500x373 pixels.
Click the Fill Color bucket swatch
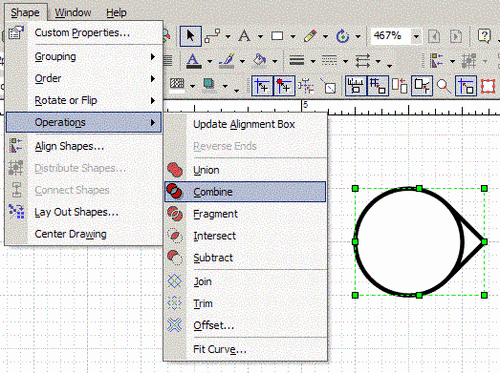(x=259, y=61)
